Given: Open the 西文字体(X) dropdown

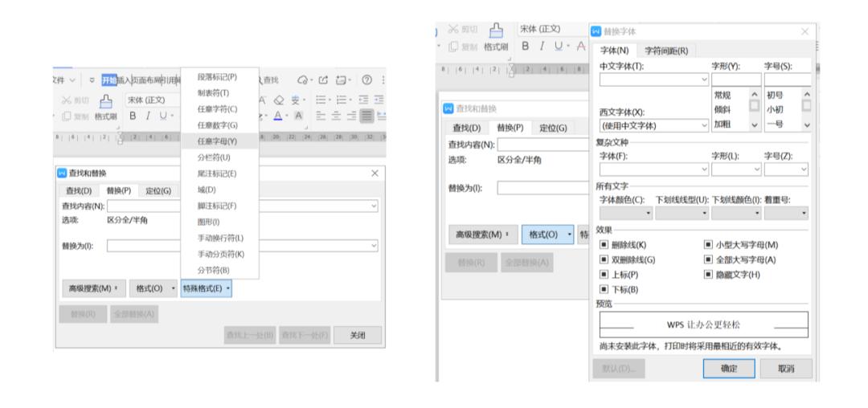Looking at the screenshot, I should pyautogui.click(x=653, y=125).
